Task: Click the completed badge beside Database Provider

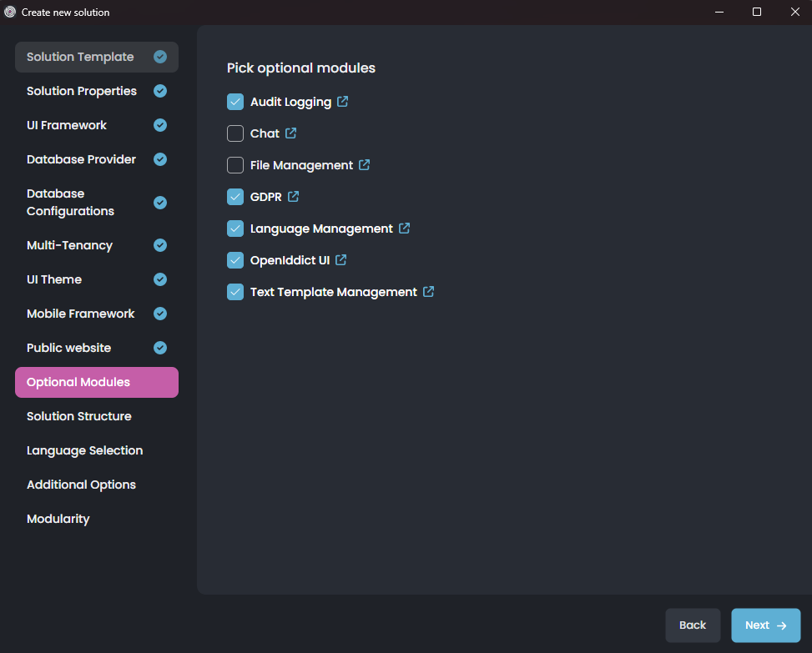Action: coord(159,159)
